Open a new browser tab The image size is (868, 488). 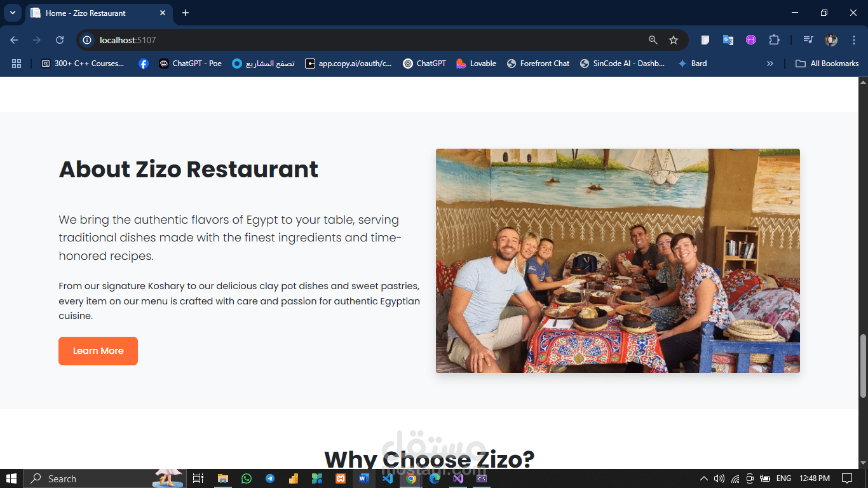point(186,13)
